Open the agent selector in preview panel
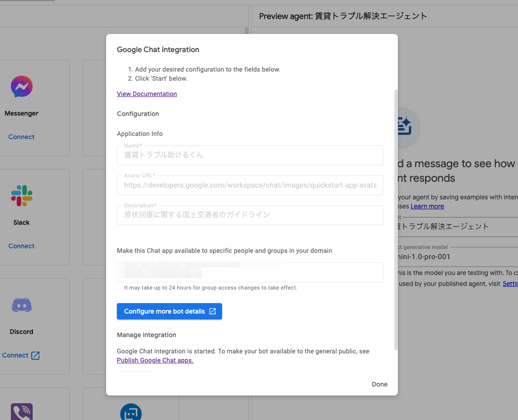 tap(458, 227)
